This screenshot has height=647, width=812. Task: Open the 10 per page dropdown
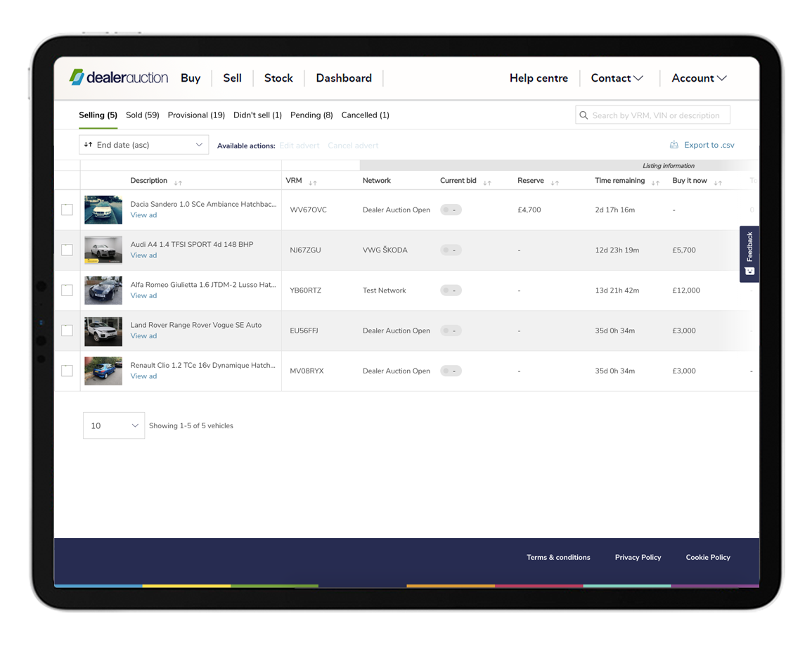pyautogui.click(x=114, y=425)
